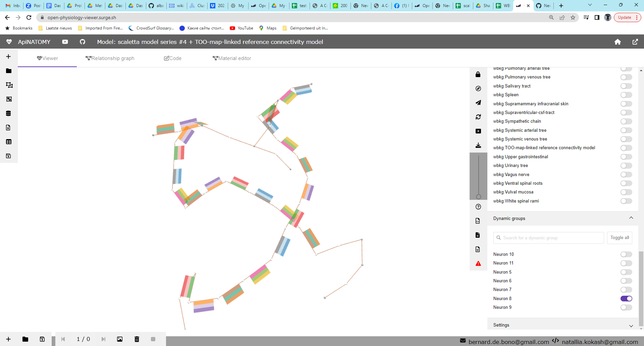
Task: Delete the model using the trash icon
Action: coord(137,339)
